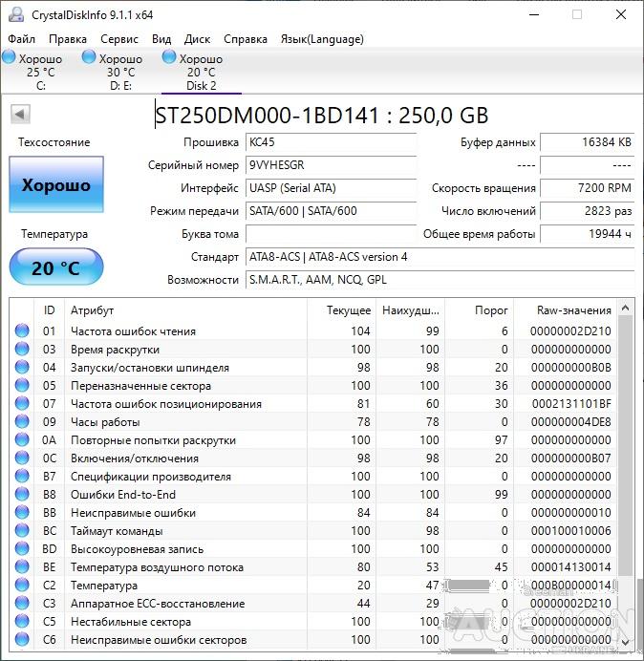The width and height of the screenshot is (644, 661).
Task: Click the ID column header
Action: click(x=49, y=310)
